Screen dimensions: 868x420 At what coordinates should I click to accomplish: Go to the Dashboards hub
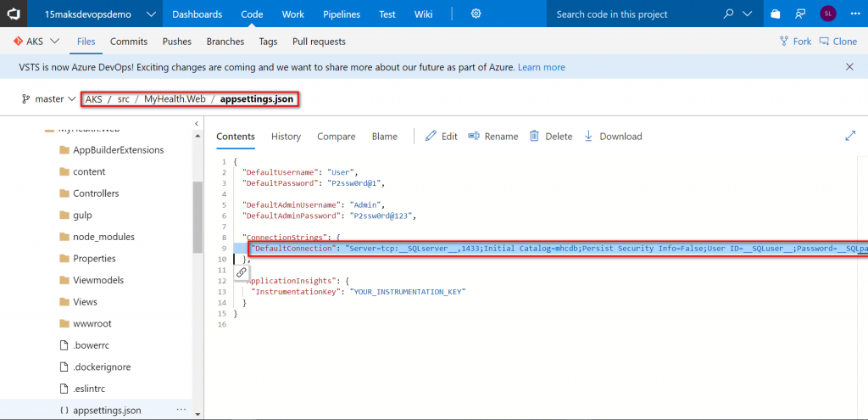tap(197, 14)
